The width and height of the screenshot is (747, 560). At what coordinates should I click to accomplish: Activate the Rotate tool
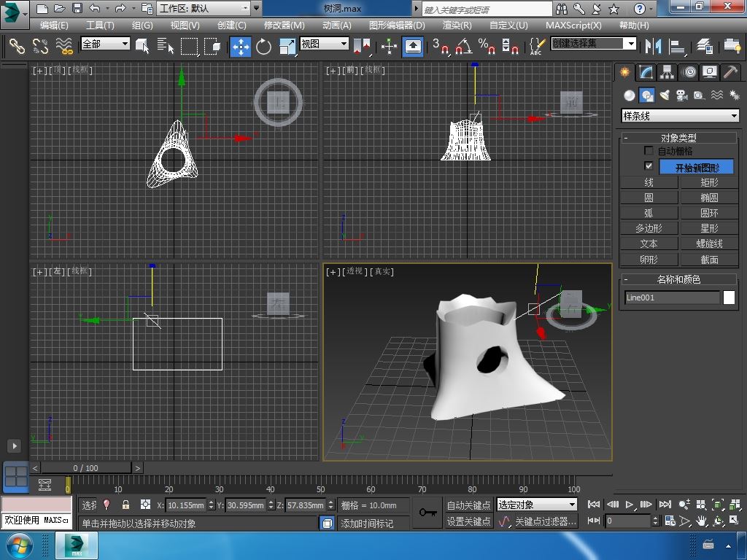point(263,47)
